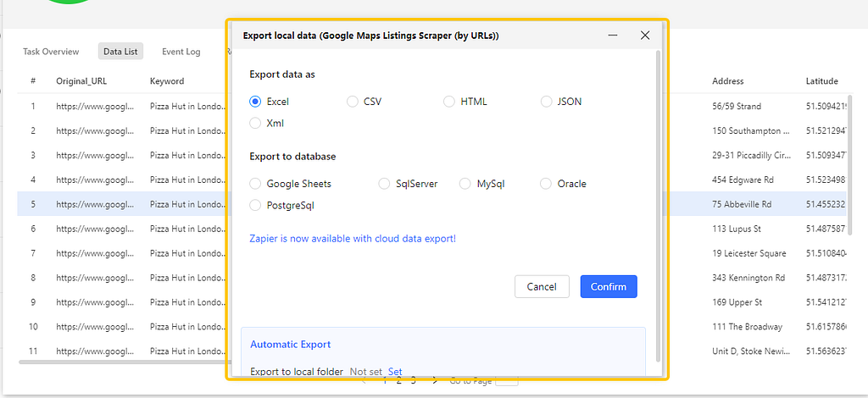Open the Zapier cloud data export link
The height and width of the screenshot is (398, 868).
pos(353,239)
